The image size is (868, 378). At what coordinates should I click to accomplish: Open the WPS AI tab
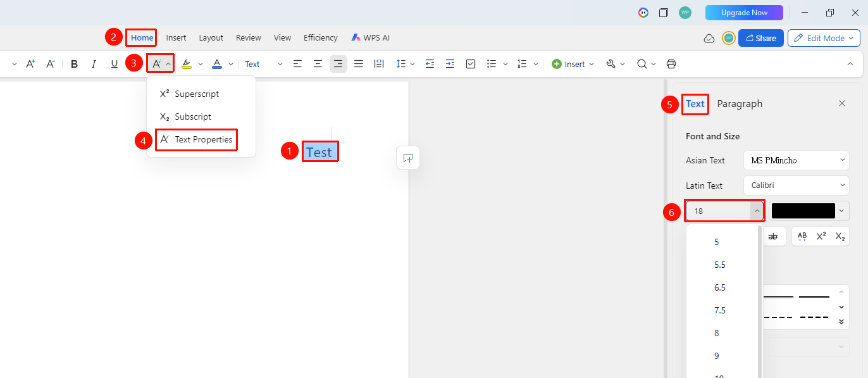tap(371, 38)
